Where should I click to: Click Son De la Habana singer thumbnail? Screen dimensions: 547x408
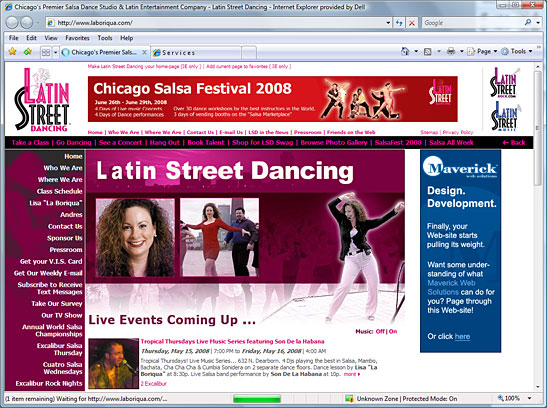(x=113, y=363)
